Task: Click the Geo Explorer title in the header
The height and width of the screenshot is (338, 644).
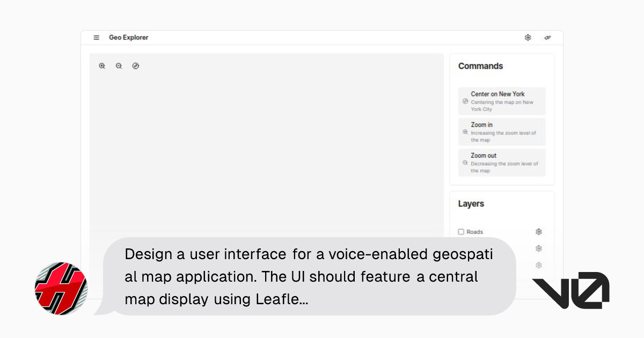Action: [x=128, y=38]
